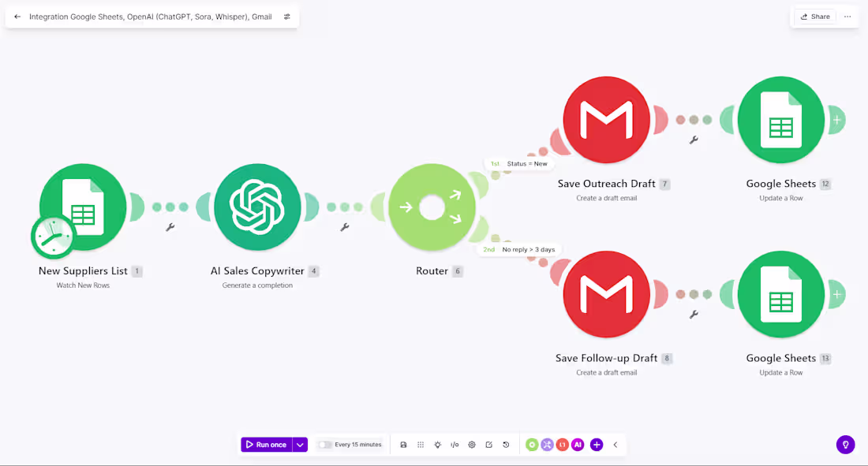Image resolution: width=868 pixels, height=466 pixels.
Task: Collapse the bottom toolbar with the left chevron
Action: (615, 445)
